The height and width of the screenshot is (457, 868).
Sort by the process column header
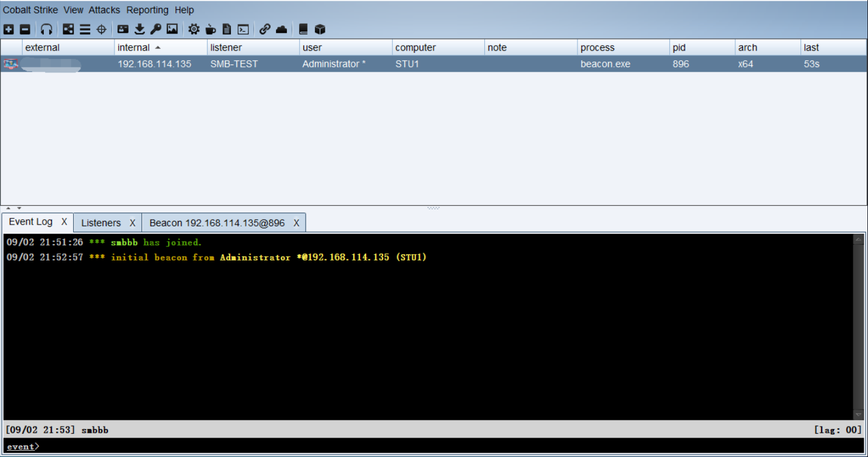[624, 47]
